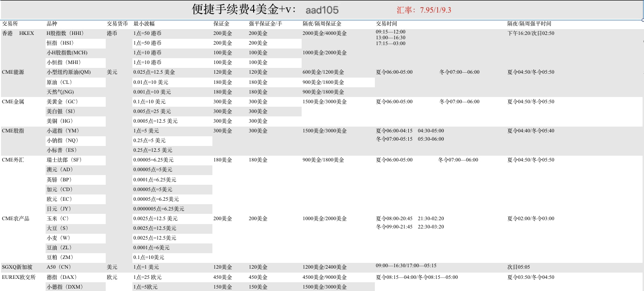Image resolution: width=644 pixels, height=291 pixels.
Task: Click the 600美金/1200美金 cell
Action: (323, 72)
